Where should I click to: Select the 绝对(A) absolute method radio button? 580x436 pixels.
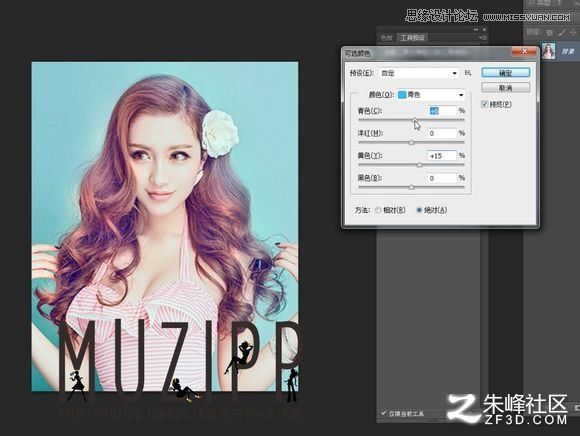coord(419,210)
